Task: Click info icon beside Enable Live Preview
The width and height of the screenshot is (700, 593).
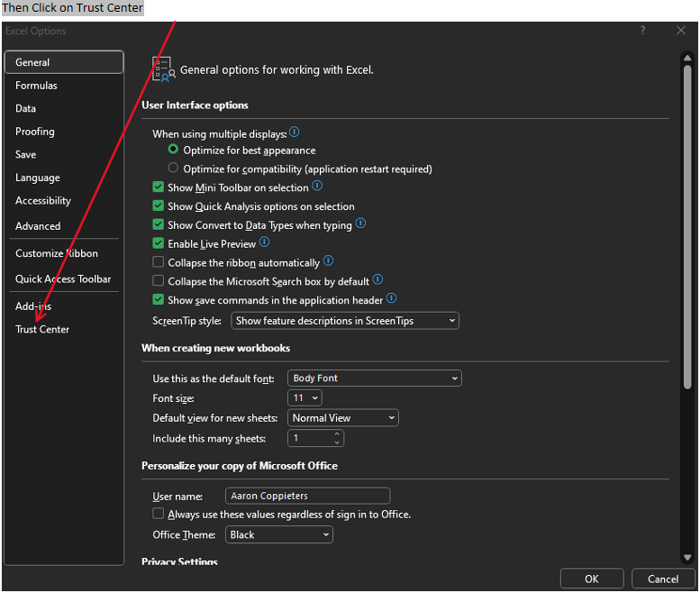Action: [264, 242]
